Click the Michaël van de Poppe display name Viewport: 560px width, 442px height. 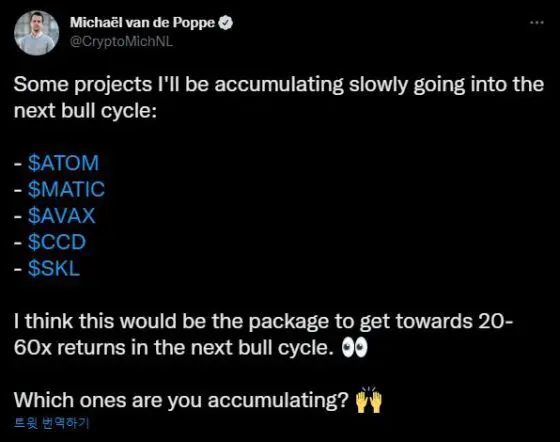pyautogui.click(x=142, y=22)
